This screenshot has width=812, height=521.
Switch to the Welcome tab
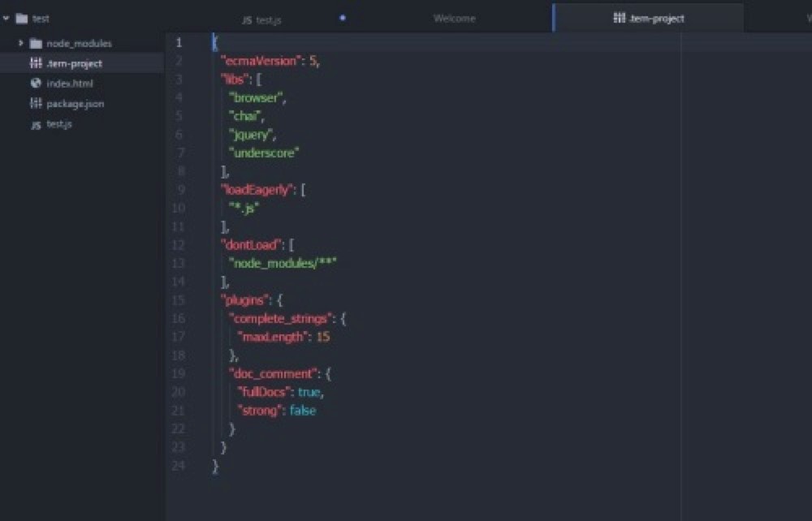[454, 18]
